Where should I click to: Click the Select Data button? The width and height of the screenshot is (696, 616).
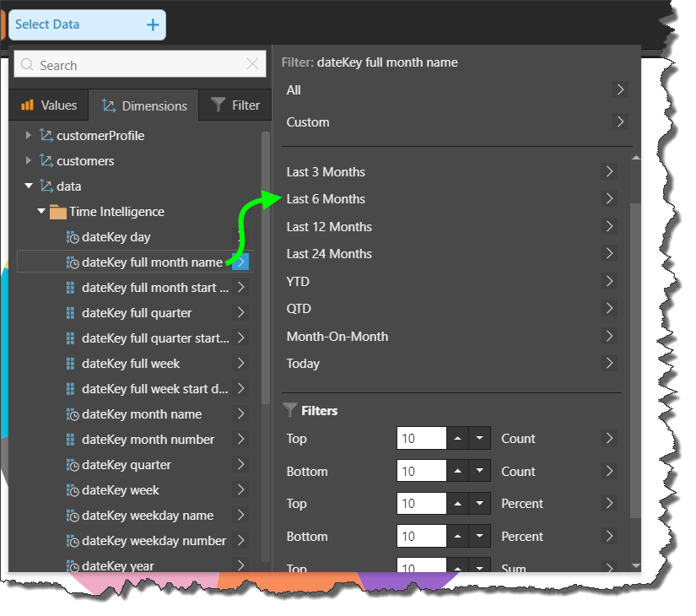87,24
